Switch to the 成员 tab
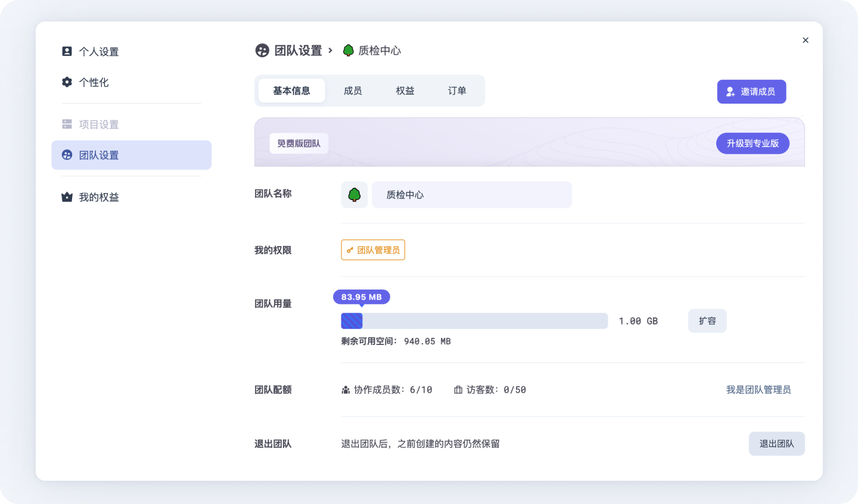 point(353,91)
